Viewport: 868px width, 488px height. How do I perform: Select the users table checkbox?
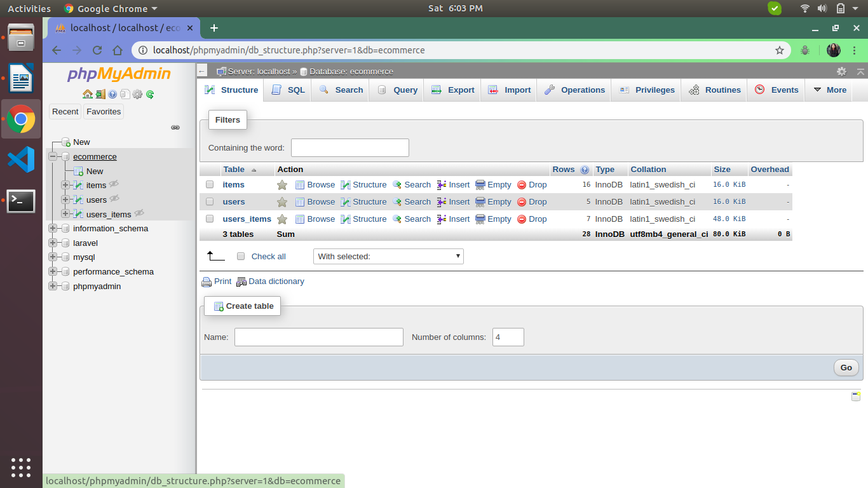point(210,202)
